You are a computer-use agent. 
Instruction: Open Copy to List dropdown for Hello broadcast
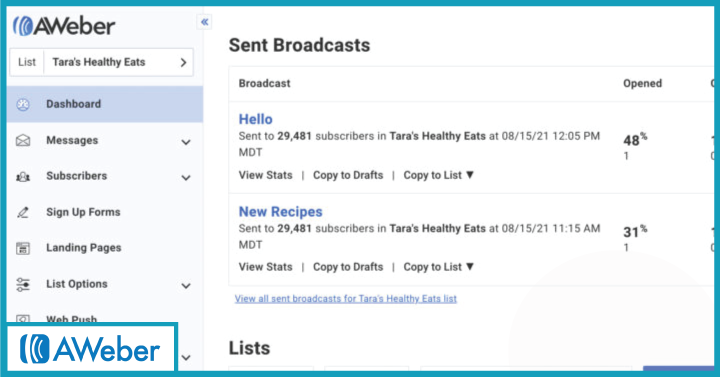[x=439, y=175]
